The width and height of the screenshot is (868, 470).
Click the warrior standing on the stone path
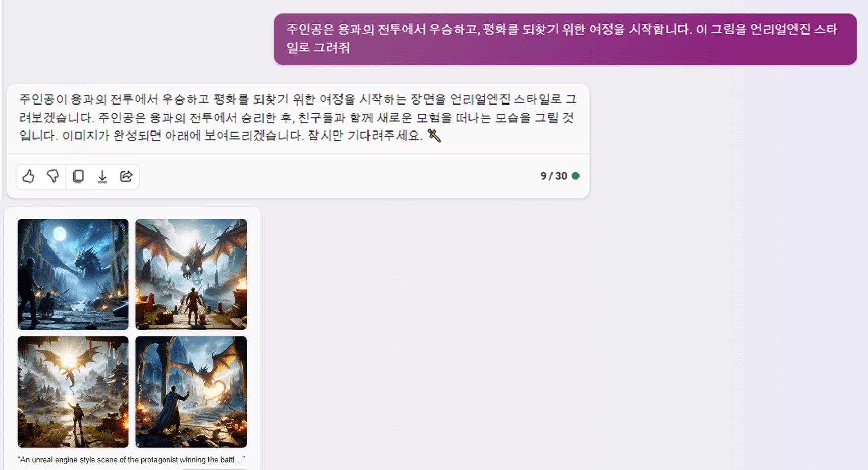pos(193,305)
